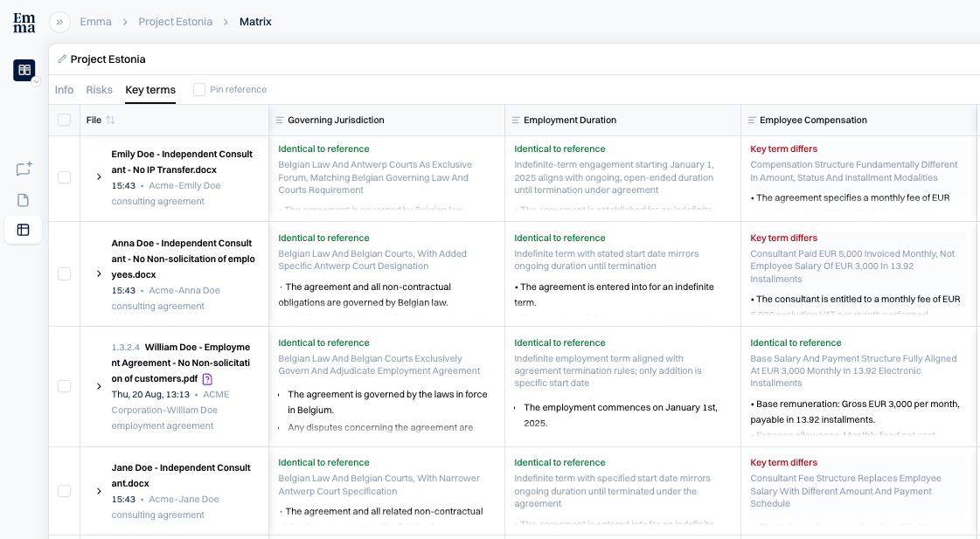Click the pencil icon beside Project Estonia
The width and height of the screenshot is (980, 539).
click(62, 59)
